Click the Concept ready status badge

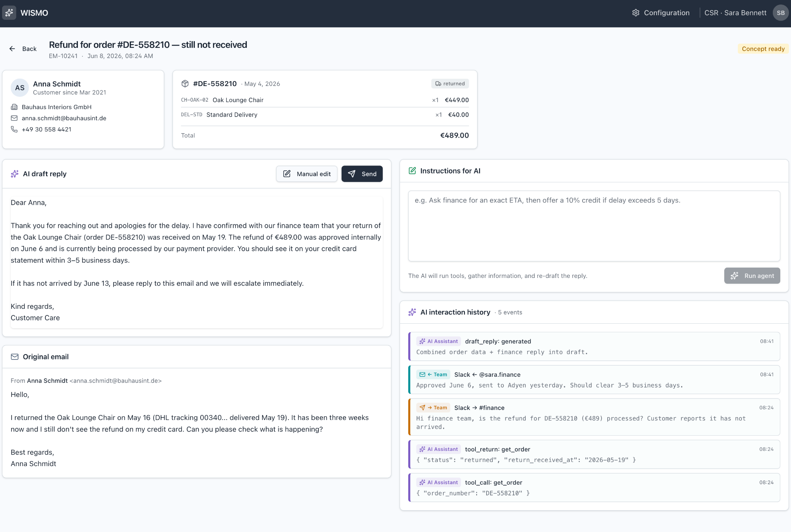click(x=763, y=49)
